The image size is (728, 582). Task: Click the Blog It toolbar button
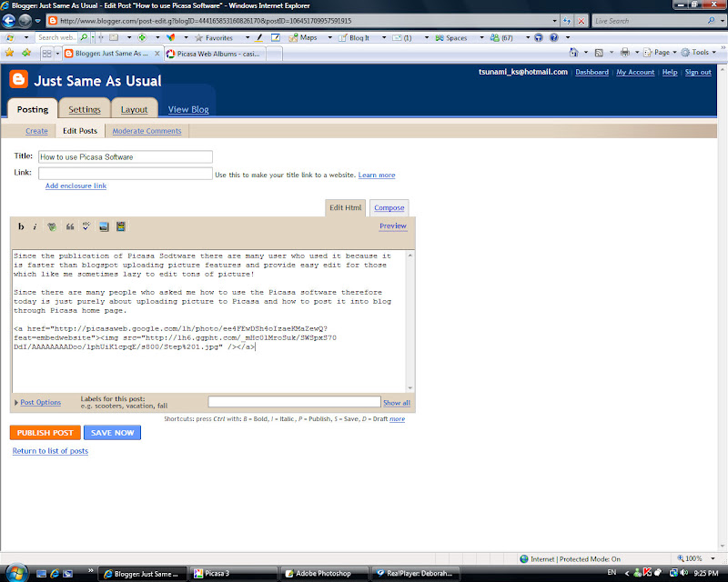coord(354,37)
